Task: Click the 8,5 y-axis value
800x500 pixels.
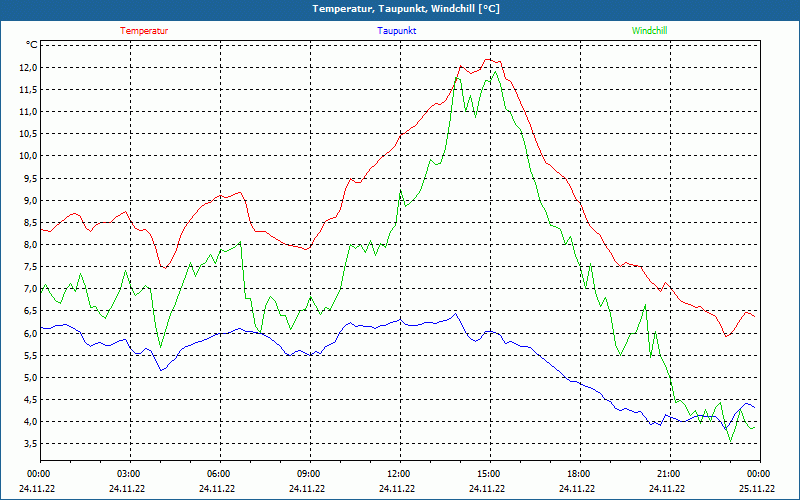Action: (x=31, y=222)
